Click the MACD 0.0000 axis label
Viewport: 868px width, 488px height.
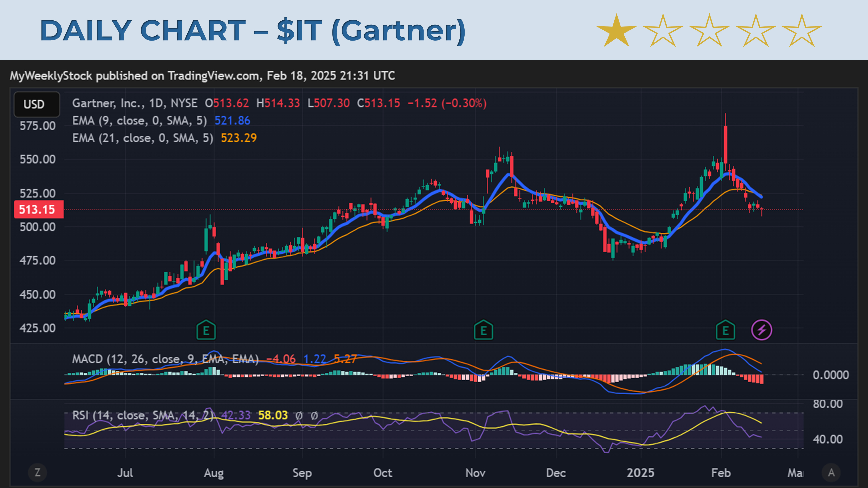coord(831,375)
